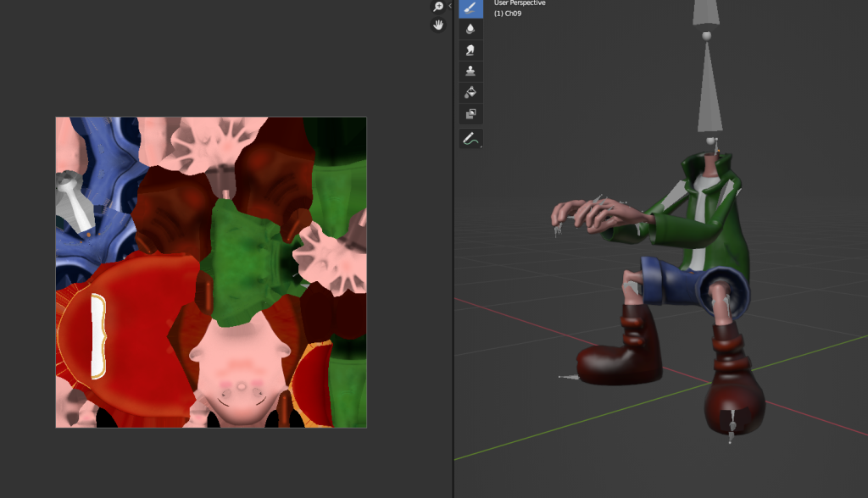Image resolution: width=868 pixels, height=498 pixels.
Task: Click the divider between image editor and viewport
Action: [453, 254]
